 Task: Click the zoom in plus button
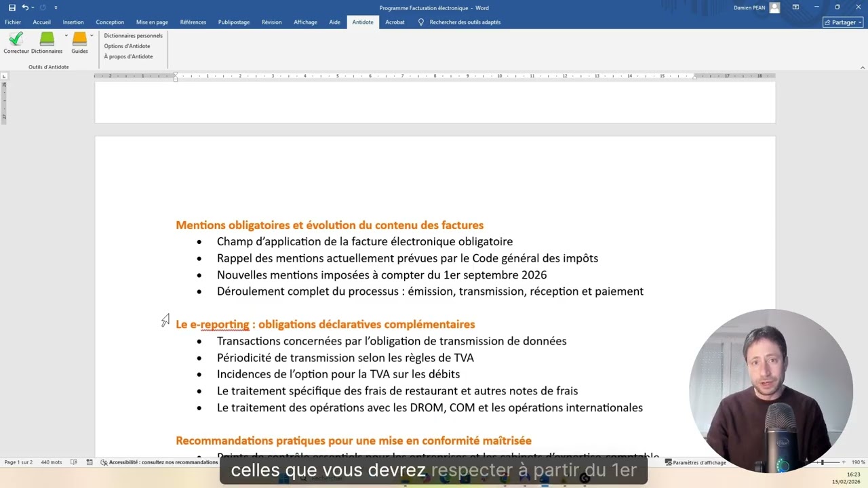(844, 462)
